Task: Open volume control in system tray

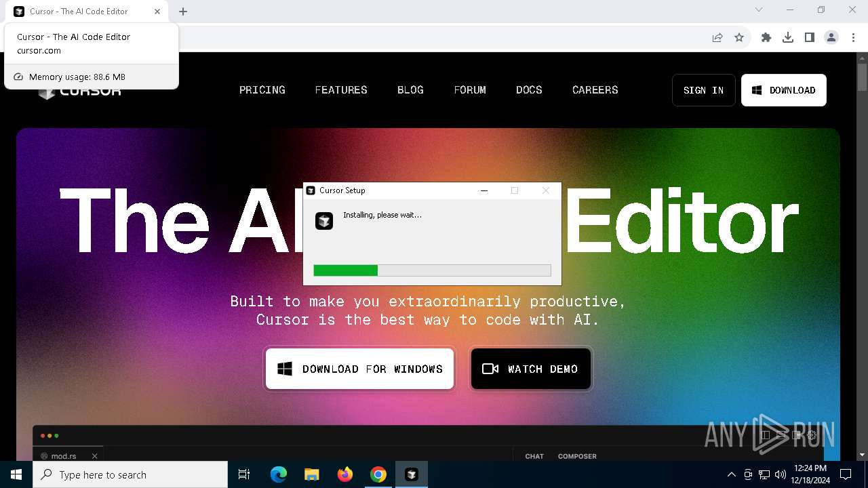Action: [x=781, y=474]
